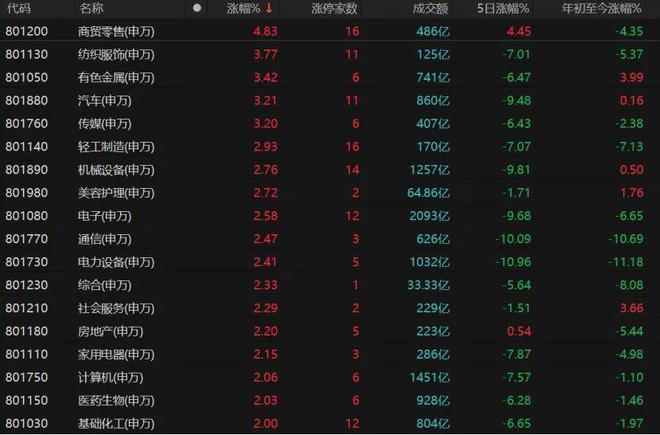
Task: Click 5-day change value 4.45
Action: [x=519, y=31]
